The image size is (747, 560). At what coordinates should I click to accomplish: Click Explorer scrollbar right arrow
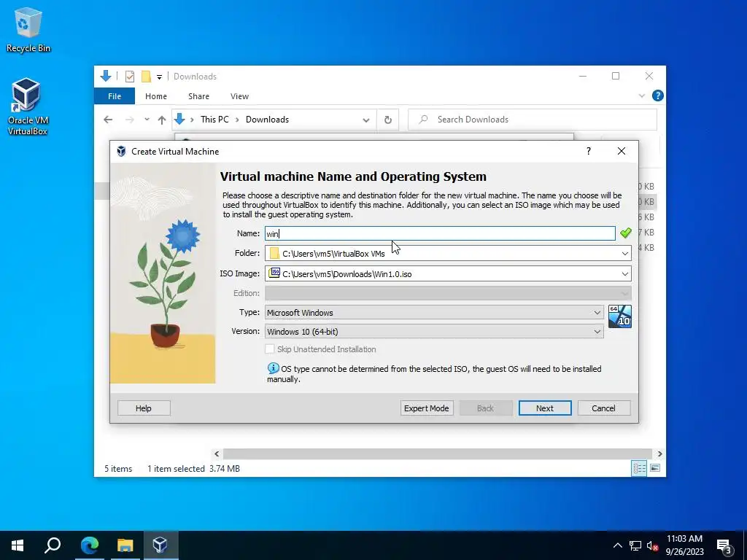point(659,454)
